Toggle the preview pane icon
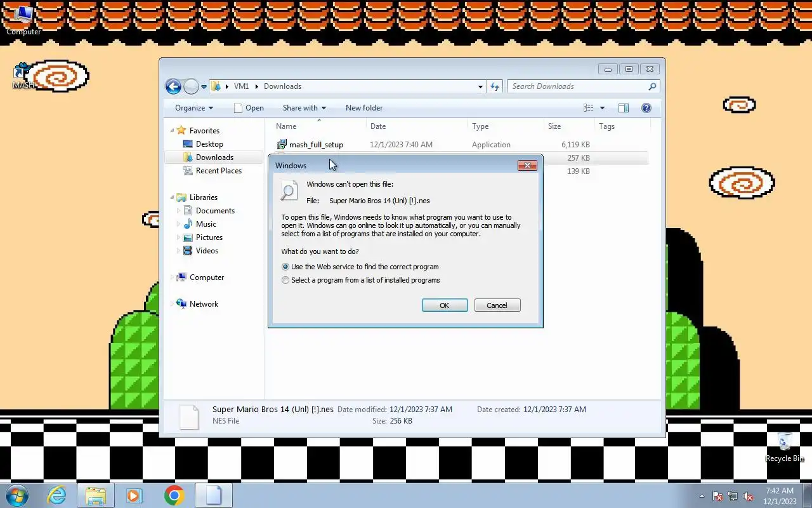 (x=624, y=108)
